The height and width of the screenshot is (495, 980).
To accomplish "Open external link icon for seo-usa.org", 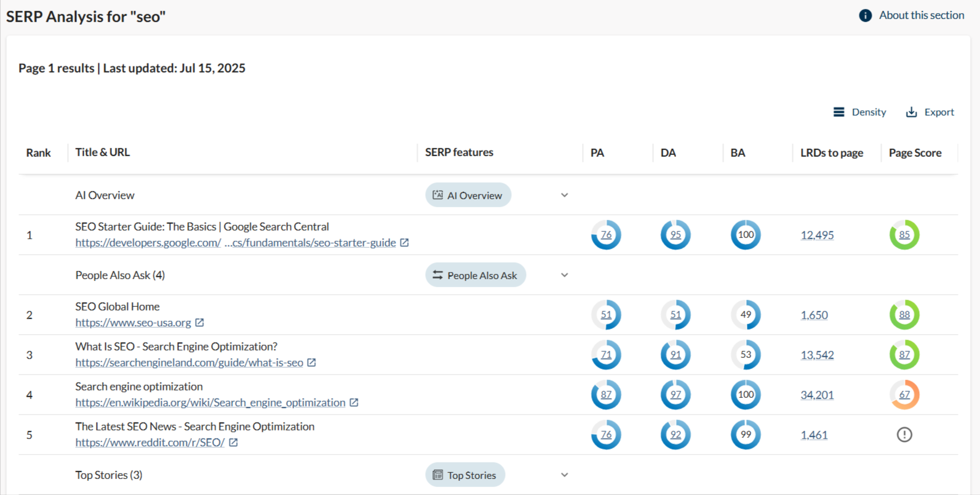I will pyautogui.click(x=199, y=322).
